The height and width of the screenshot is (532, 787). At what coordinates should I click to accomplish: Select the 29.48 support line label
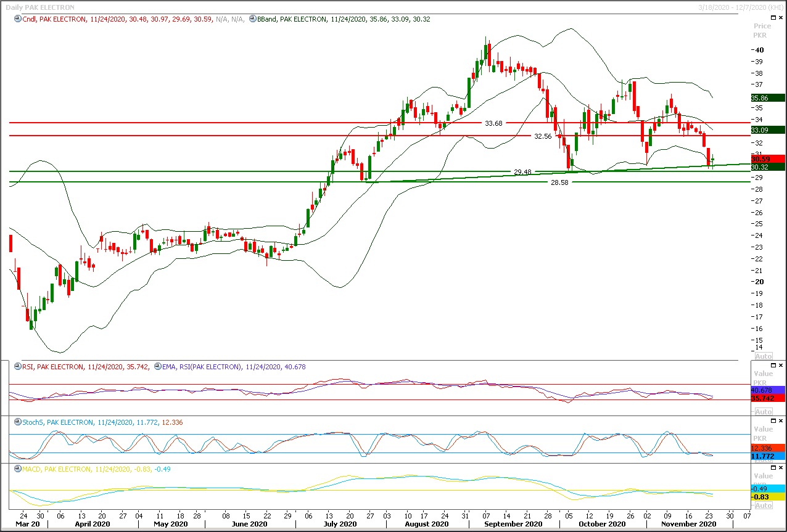pyautogui.click(x=522, y=172)
